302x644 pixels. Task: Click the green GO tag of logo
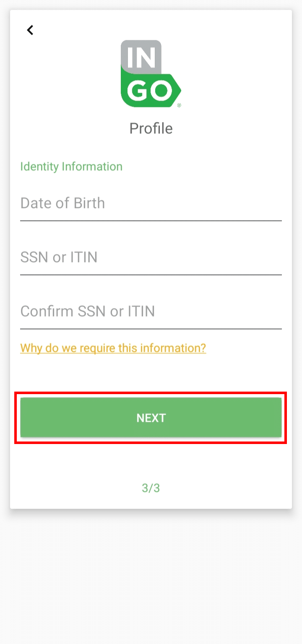[150, 90]
